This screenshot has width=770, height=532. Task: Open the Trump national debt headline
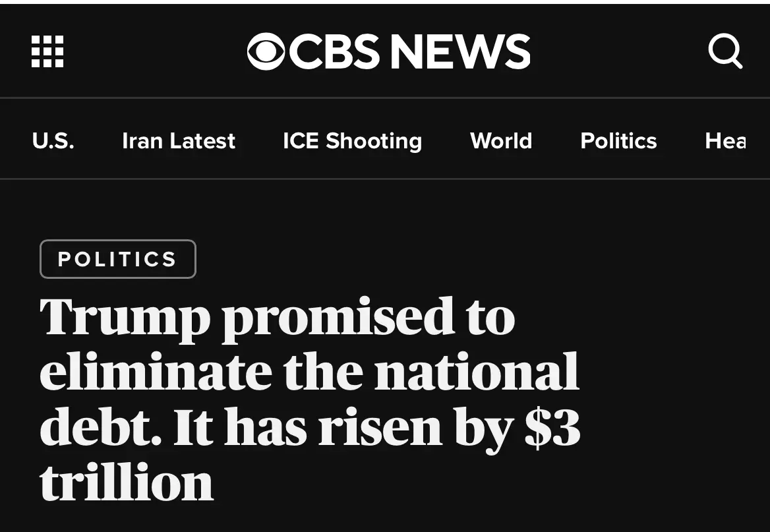[310, 398]
